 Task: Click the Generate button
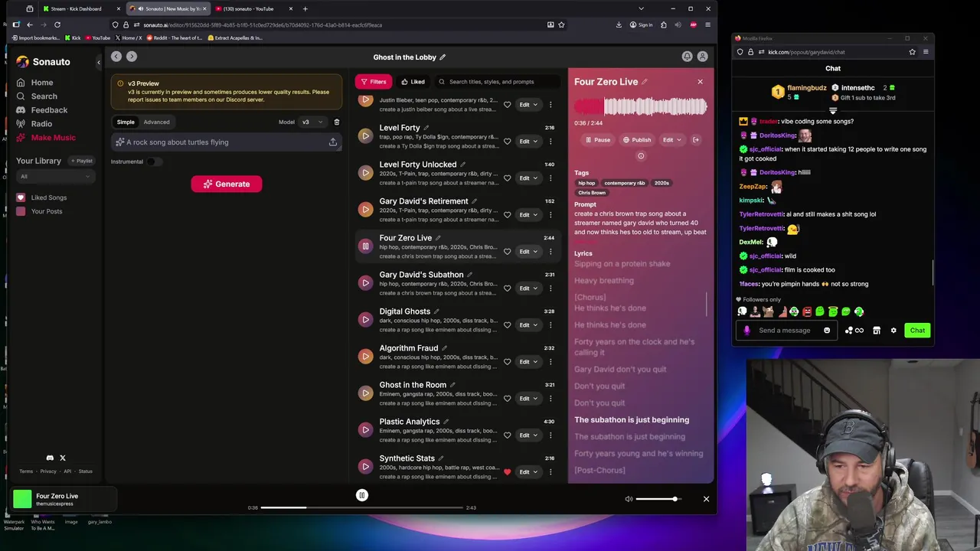click(x=226, y=184)
